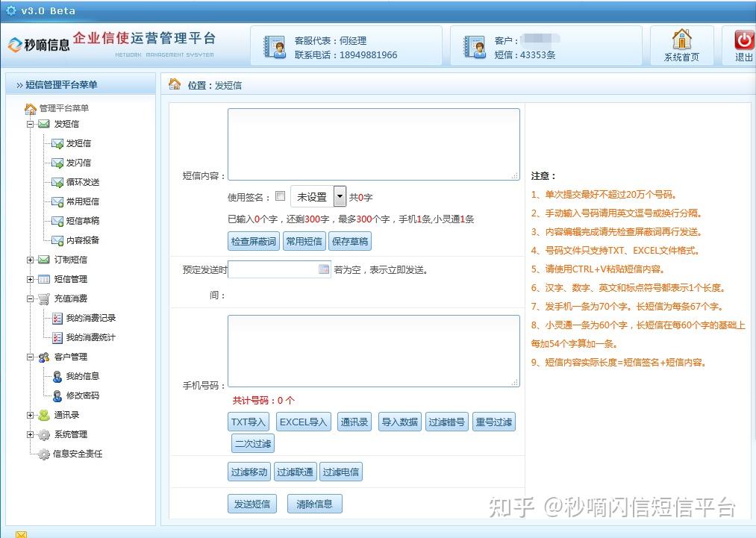Click the 订制短信 envelope icon
This screenshot has width=756, height=538.
point(44,260)
